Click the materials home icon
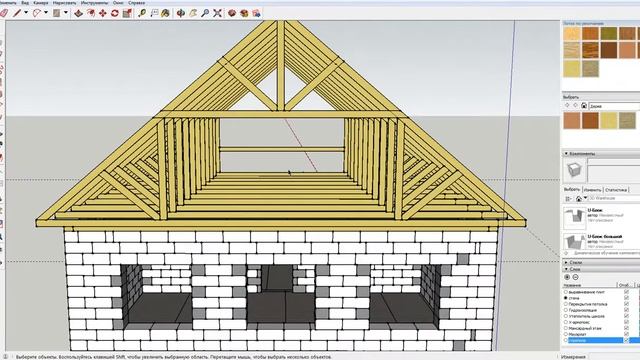 584,106
